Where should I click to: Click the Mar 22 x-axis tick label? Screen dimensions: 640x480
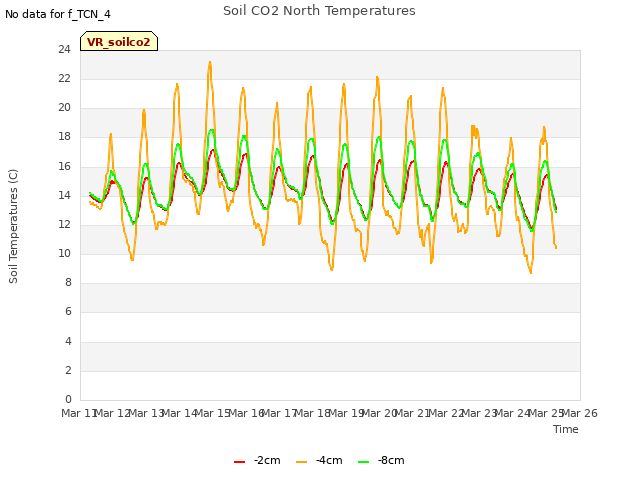click(446, 413)
